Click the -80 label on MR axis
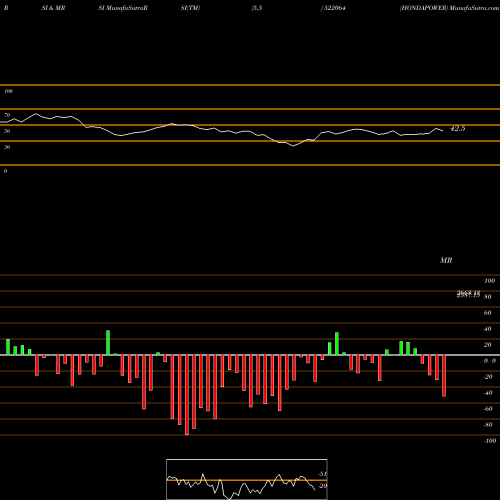Screen dimensions: 500x500 [488, 425]
